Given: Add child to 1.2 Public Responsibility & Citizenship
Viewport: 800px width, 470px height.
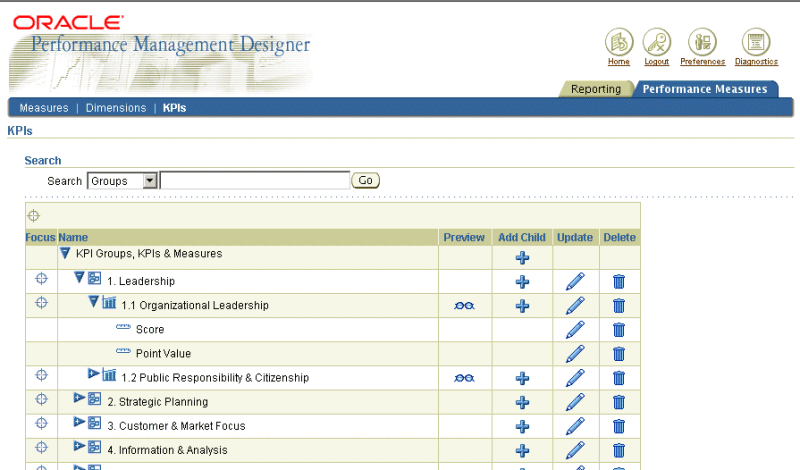Looking at the screenshot, I should 522,378.
